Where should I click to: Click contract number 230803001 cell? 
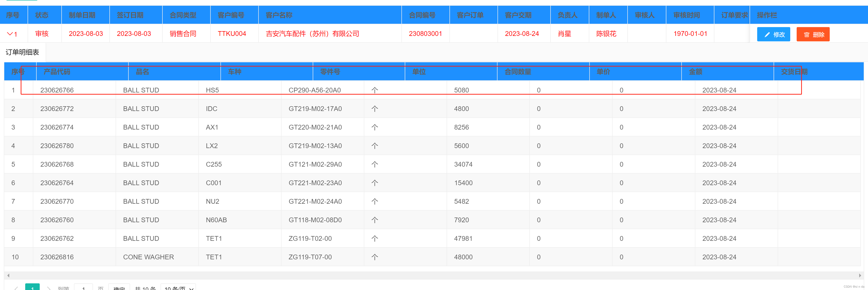pyautogui.click(x=425, y=34)
